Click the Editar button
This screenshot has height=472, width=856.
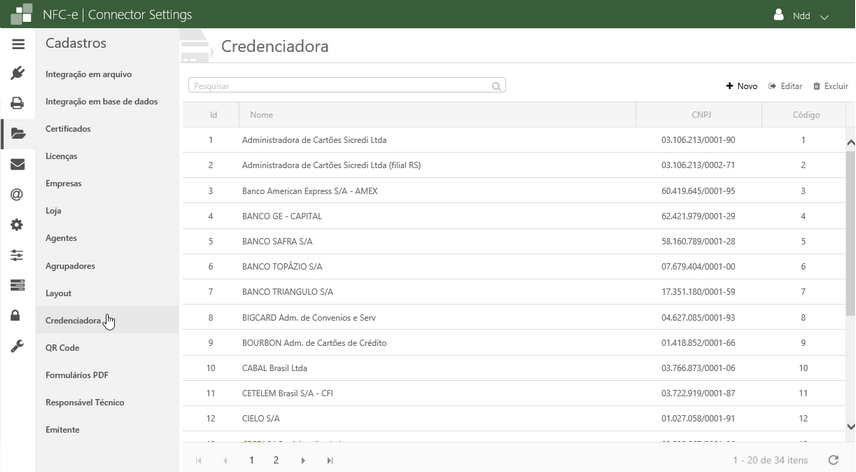tap(785, 86)
